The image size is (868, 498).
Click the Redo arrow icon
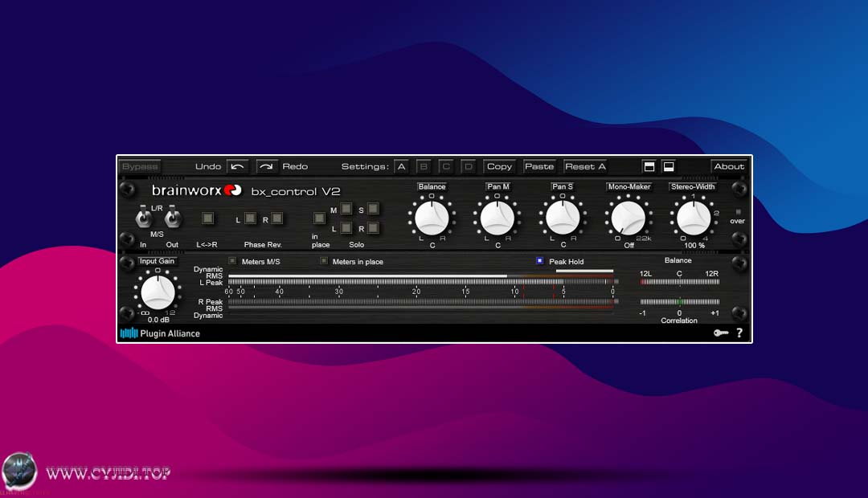pyautogui.click(x=266, y=166)
